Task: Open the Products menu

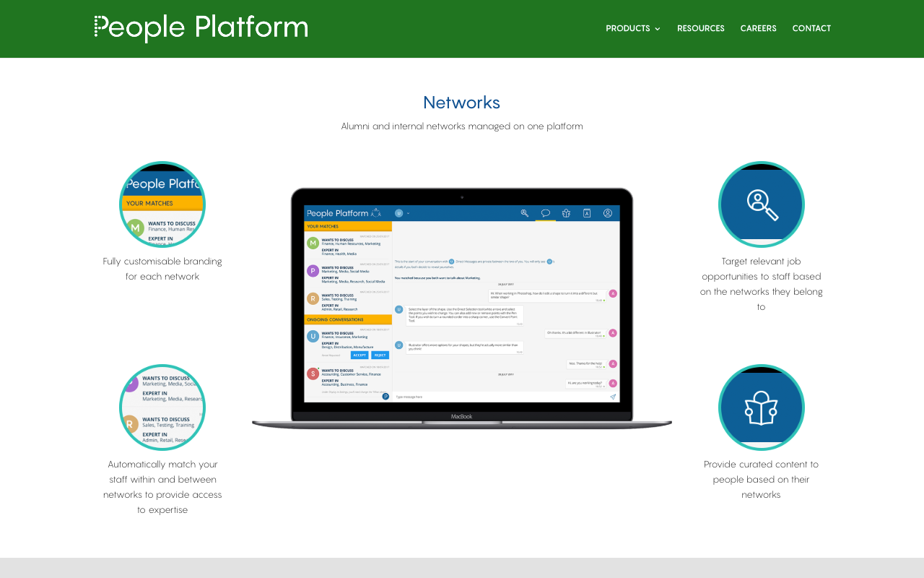Action: pyautogui.click(x=633, y=29)
